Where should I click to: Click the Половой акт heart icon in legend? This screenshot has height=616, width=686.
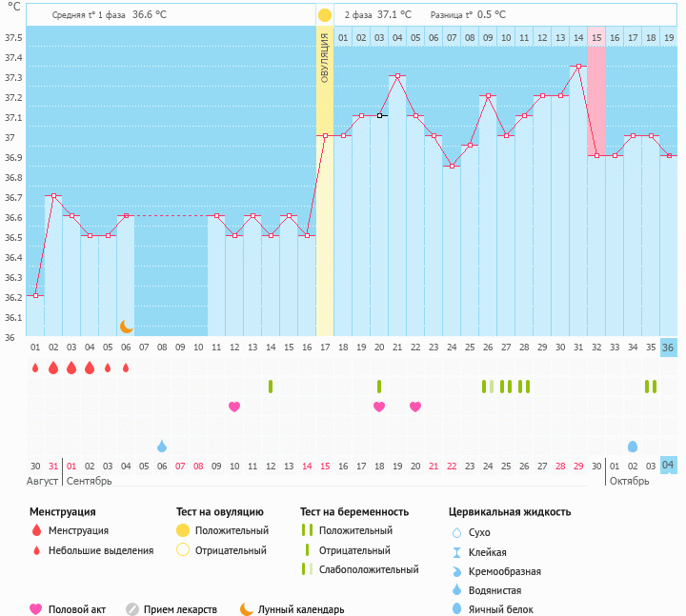point(36,609)
